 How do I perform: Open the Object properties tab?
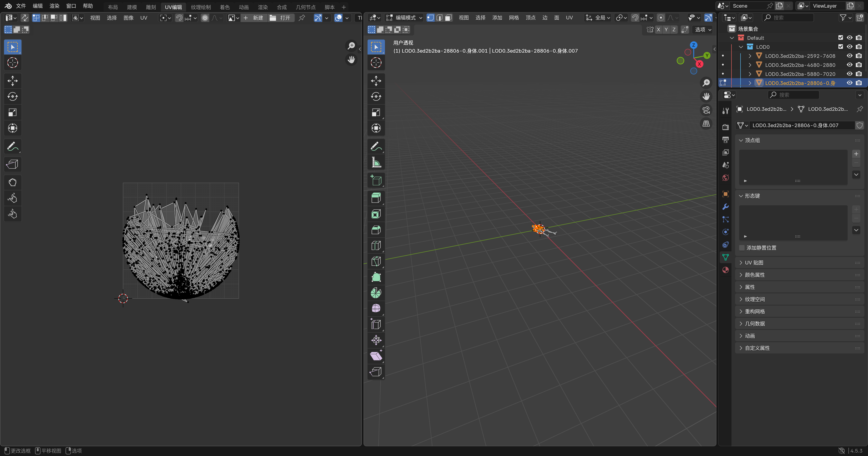pyautogui.click(x=725, y=194)
